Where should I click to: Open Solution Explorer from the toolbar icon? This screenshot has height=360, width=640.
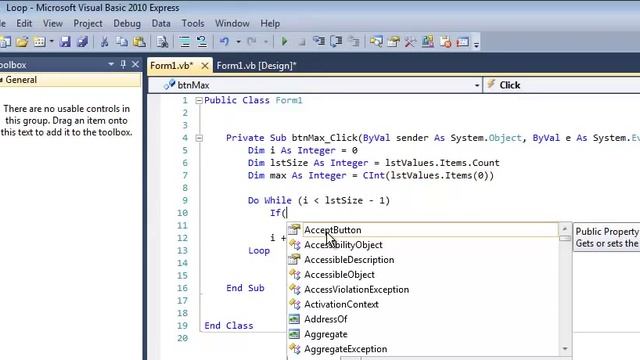click(376, 42)
